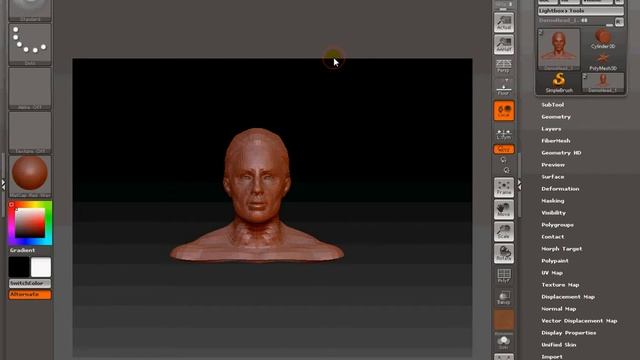Open the Unified Skin section
Screen dimensions: 640x360
point(558,345)
